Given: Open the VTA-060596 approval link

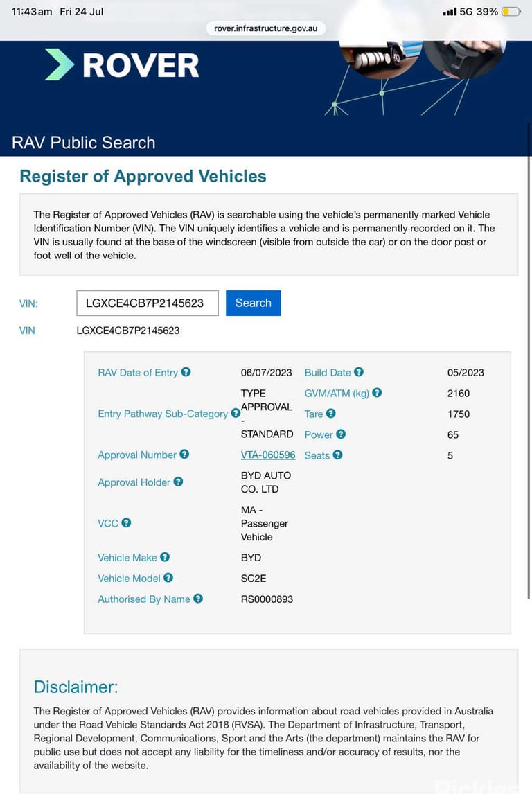Looking at the screenshot, I should click(x=268, y=455).
